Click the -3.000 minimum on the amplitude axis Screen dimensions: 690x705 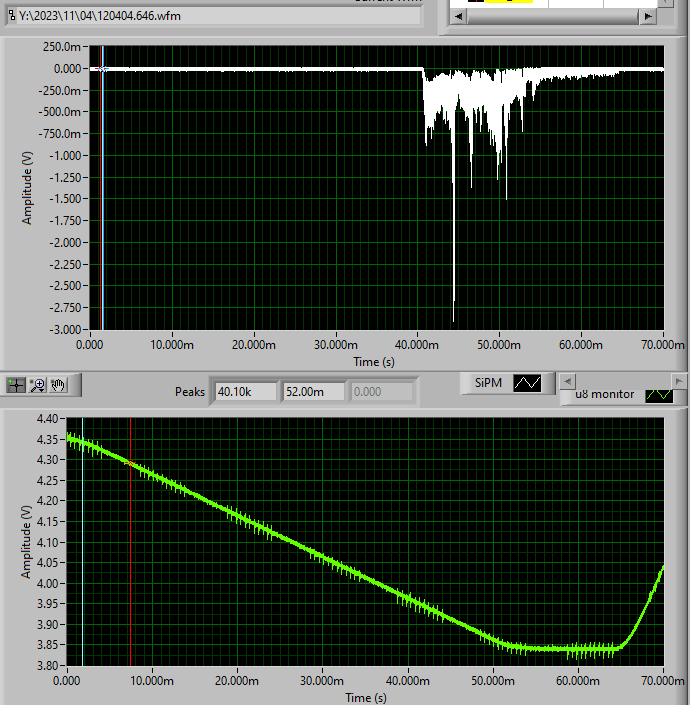click(x=65, y=330)
